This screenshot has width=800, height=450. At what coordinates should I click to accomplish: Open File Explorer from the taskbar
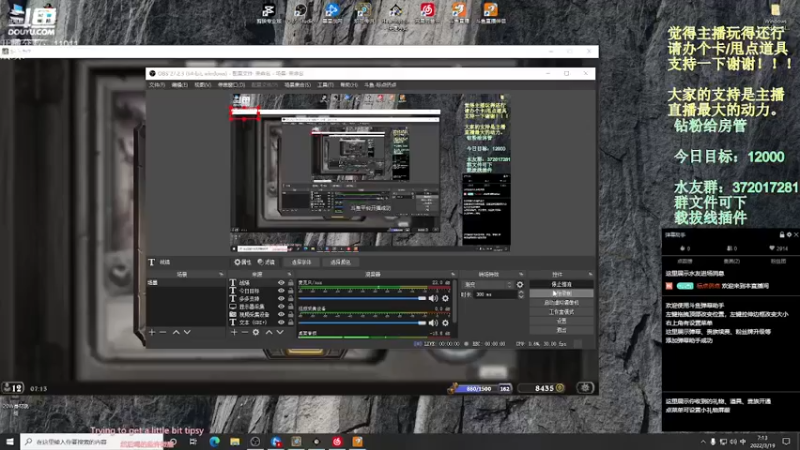(x=235, y=441)
